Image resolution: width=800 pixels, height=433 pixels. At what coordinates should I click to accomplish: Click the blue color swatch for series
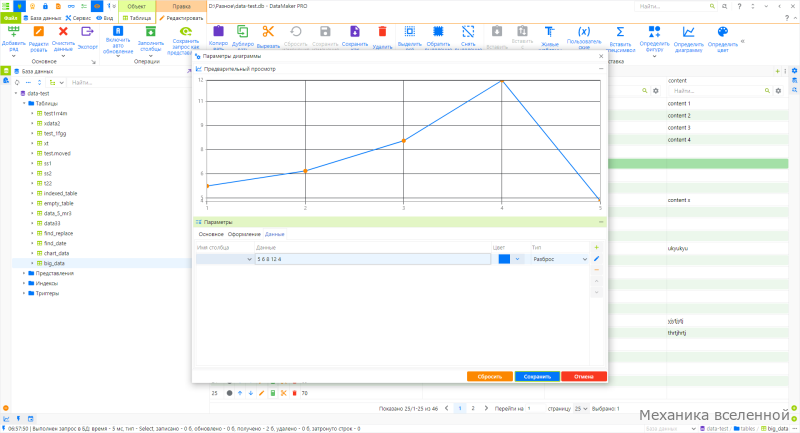coord(504,259)
